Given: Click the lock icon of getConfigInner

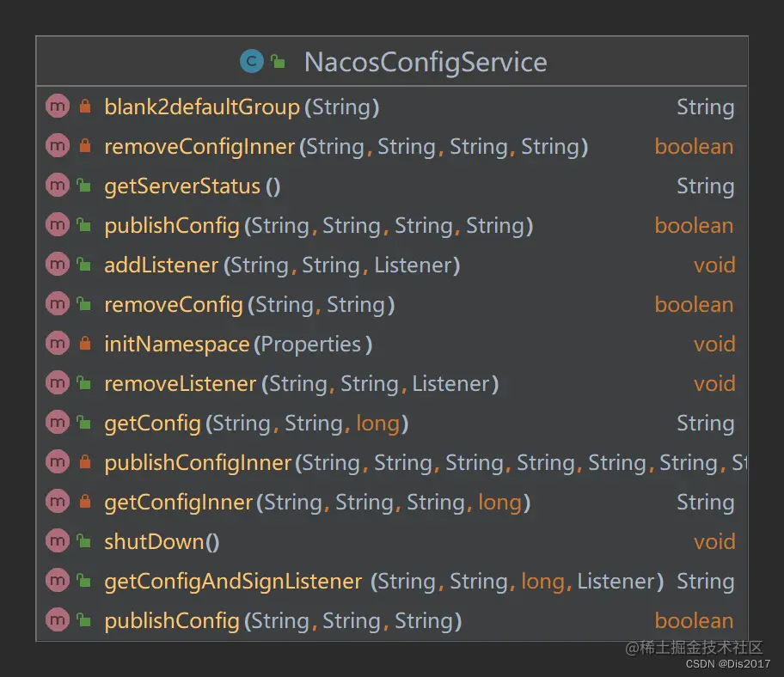Looking at the screenshot, I should [85, 501].
